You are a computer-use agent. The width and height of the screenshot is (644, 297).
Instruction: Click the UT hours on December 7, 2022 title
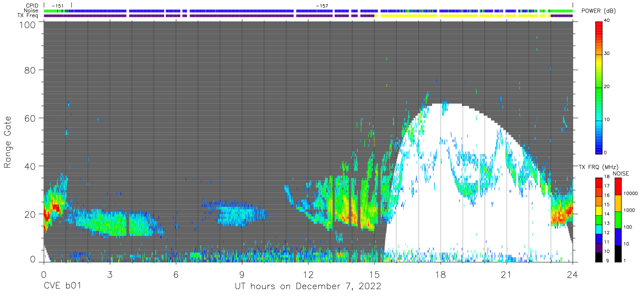pyautogui.click(x=308, y=287)
